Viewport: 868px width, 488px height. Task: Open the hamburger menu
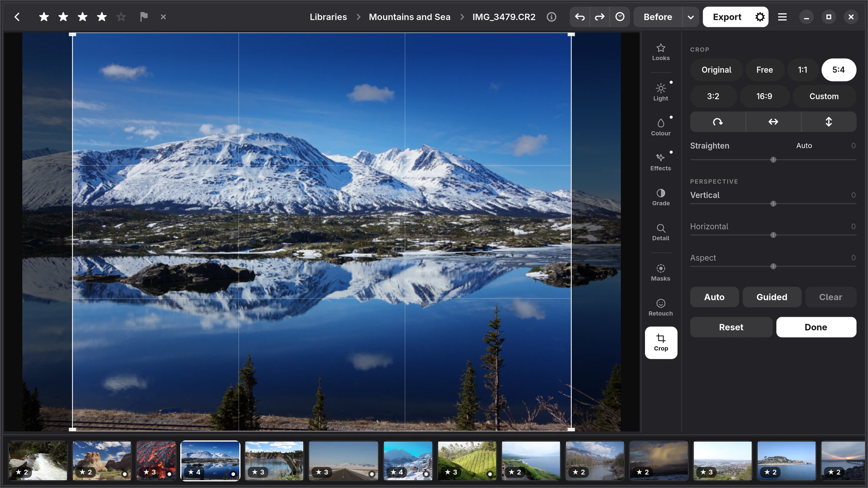(x=782, y=17)
